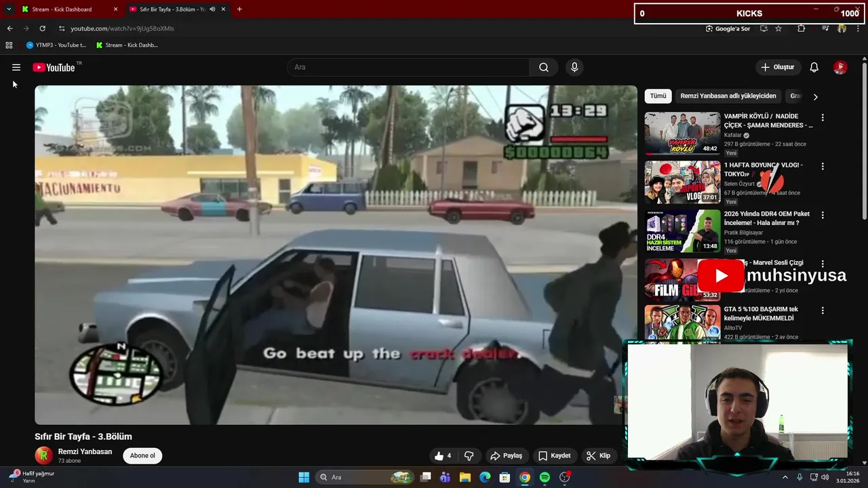Open the DDR4 Hazır Sistem İnceleme thumbnail
This screenshot has height=488, width=868.
pos(682,230)
